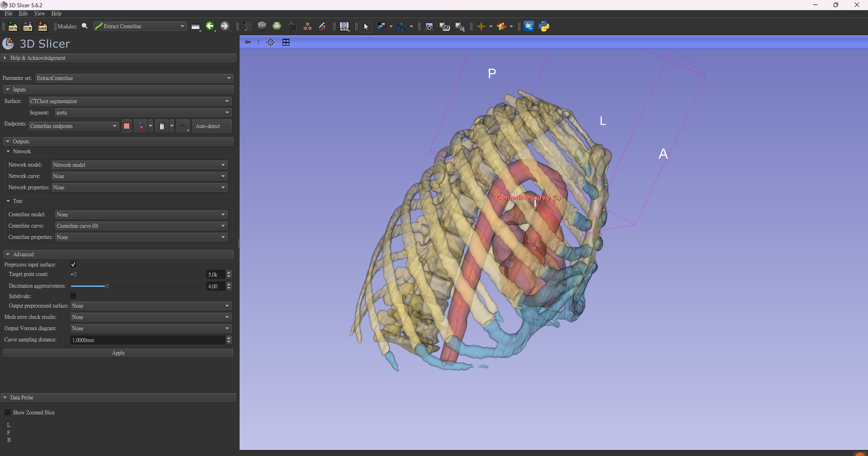This screenshot has height=456, width=868.
Task: Open the Centerline endpoints dropdown
Action: click(73, 126)
